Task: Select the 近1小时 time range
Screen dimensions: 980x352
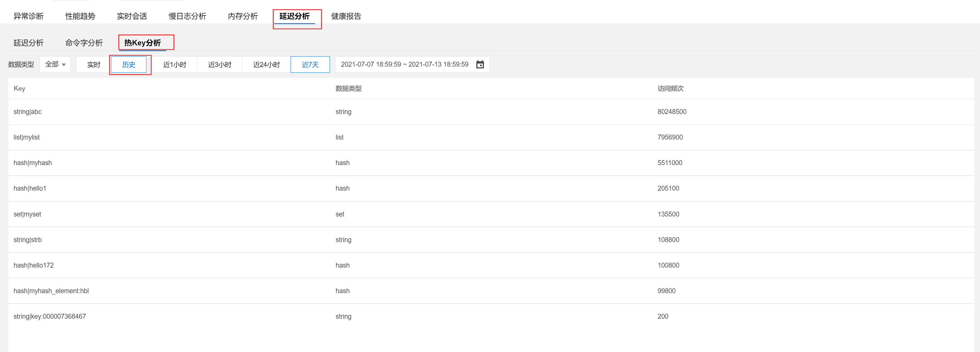Action: 174,64
